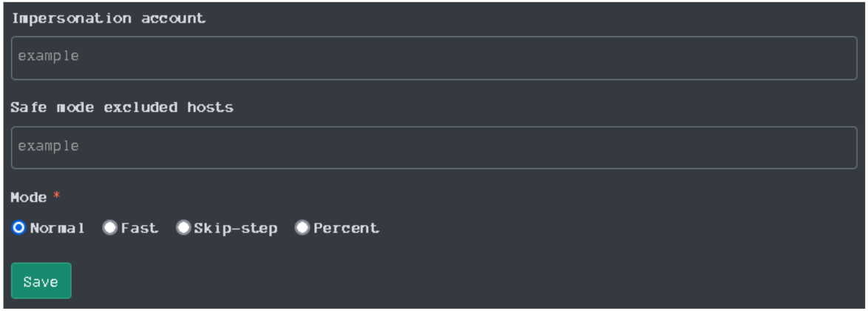Click the red required asterisk beside Mode
868x311 pixels.
pos(56,197)
